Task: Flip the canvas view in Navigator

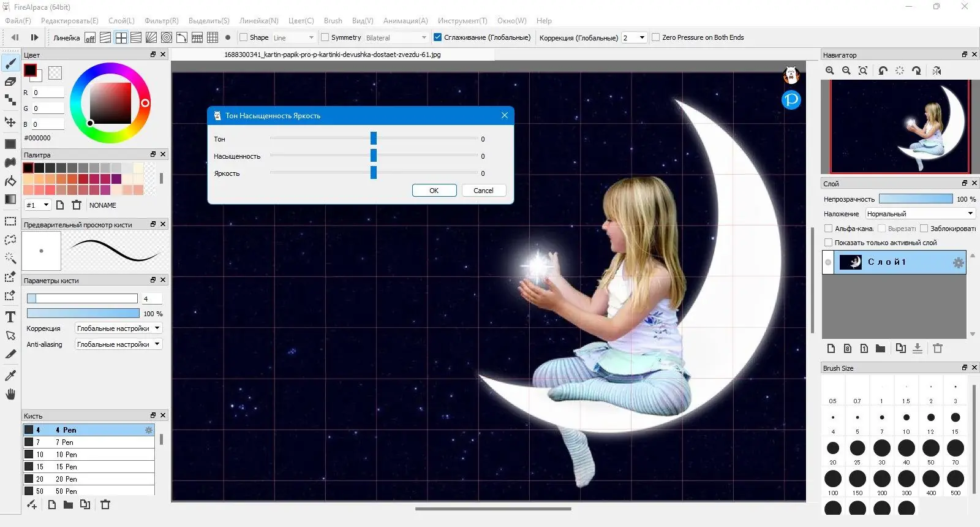Action: pos(937,70)
